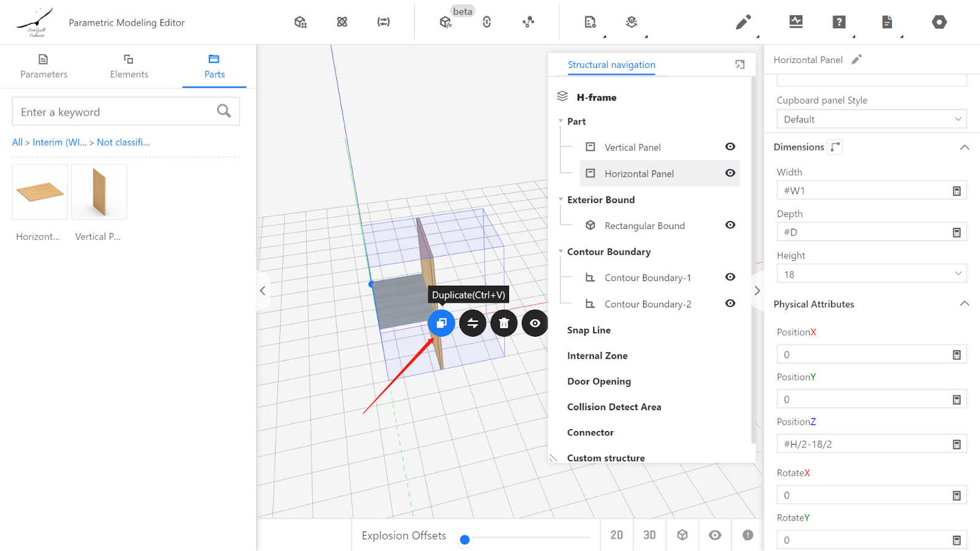
Task: Toggle visibility of Contour Boundary-2
Action: (x=730, y=304)
